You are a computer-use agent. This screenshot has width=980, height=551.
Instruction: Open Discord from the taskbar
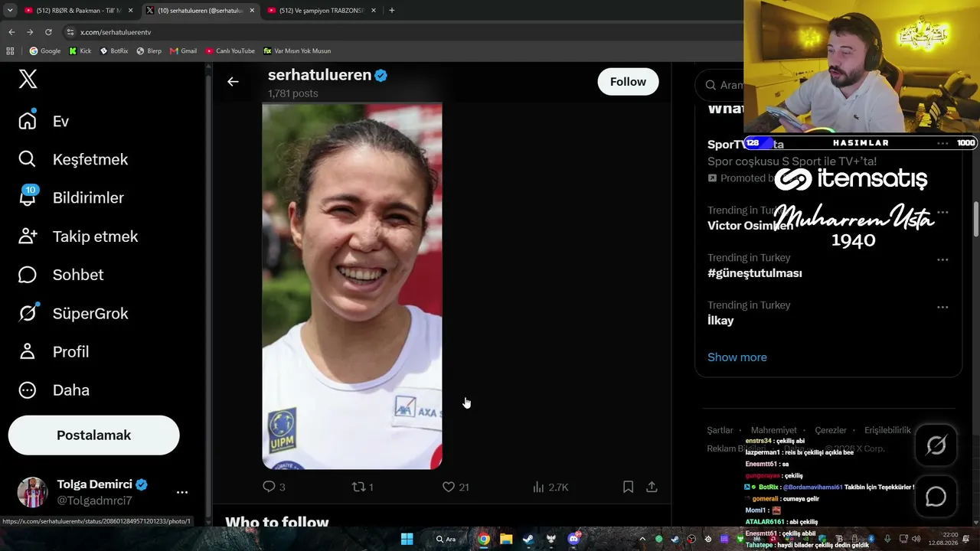click(573, 539)
